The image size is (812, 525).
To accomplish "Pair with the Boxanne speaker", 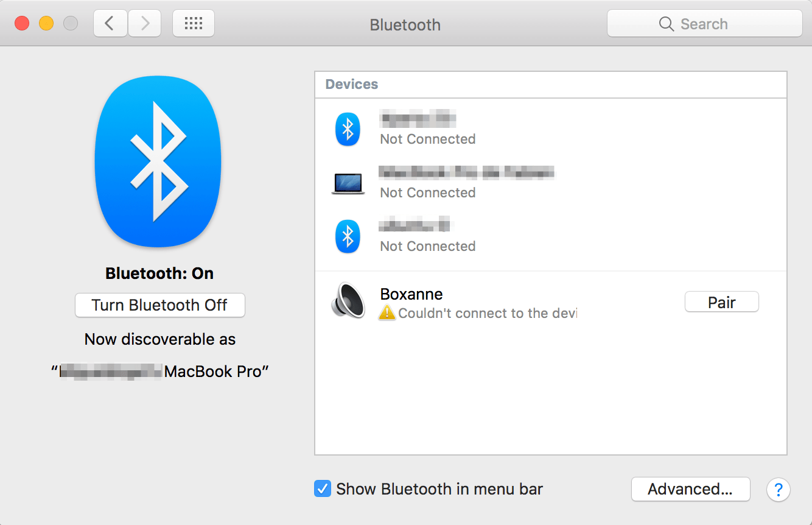I will point(722,302).
